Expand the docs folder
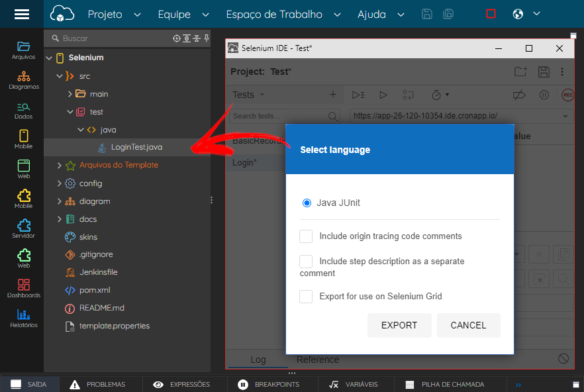 click(59, 219)
